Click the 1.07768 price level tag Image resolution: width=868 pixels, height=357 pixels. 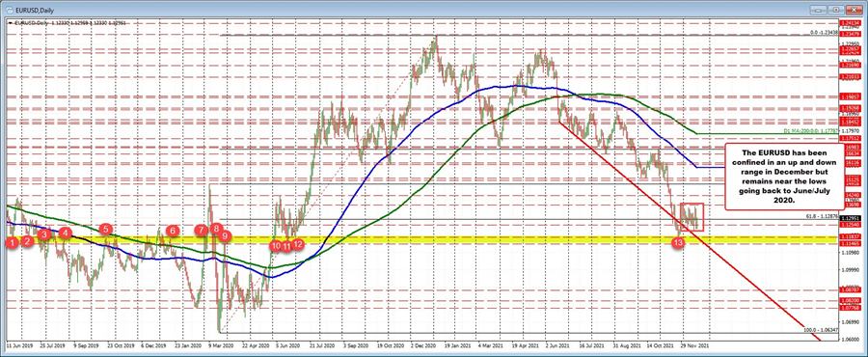coord(850,308)
